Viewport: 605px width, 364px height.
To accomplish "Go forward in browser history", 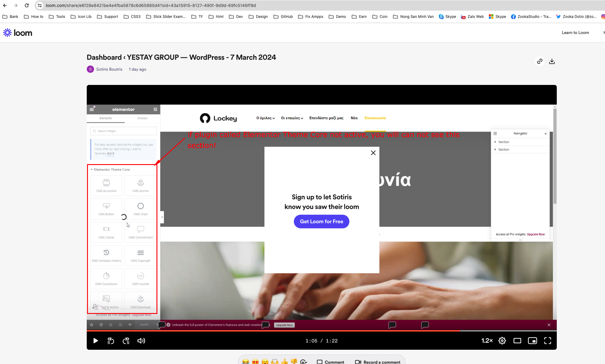I will (x=16, y=5).
